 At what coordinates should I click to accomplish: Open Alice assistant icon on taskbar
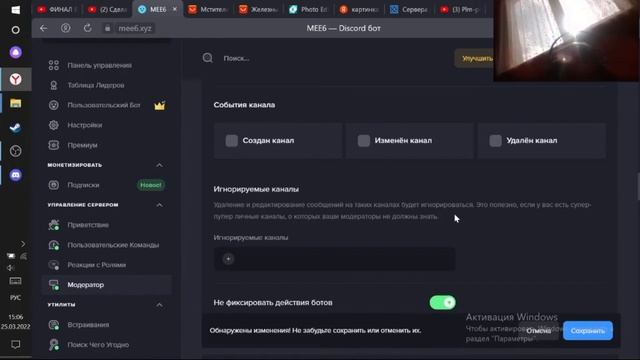click(16, 53)
